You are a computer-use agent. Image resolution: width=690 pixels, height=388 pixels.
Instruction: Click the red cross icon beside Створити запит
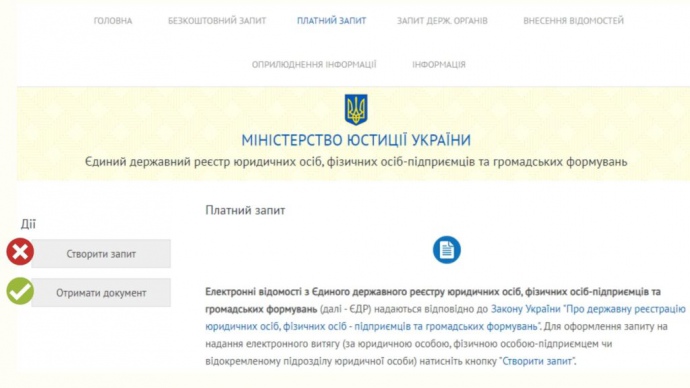pyautogui.click(x=20, y=252)
